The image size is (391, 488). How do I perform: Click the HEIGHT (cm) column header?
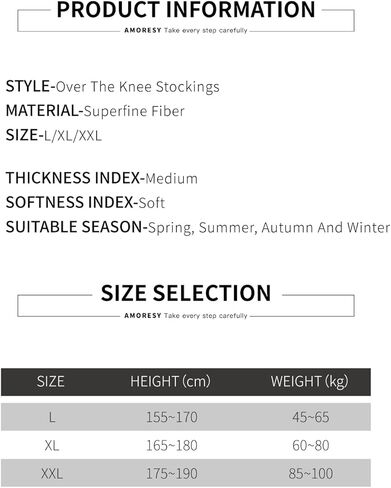170,381
